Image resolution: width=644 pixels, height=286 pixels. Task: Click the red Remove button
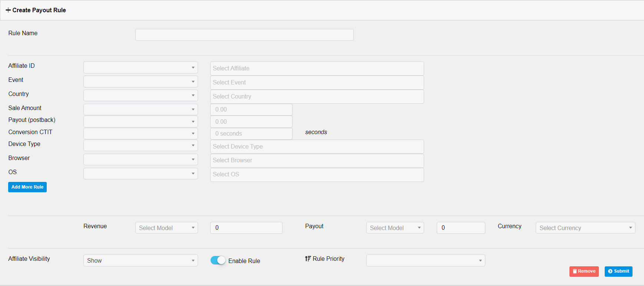point(584,271)
